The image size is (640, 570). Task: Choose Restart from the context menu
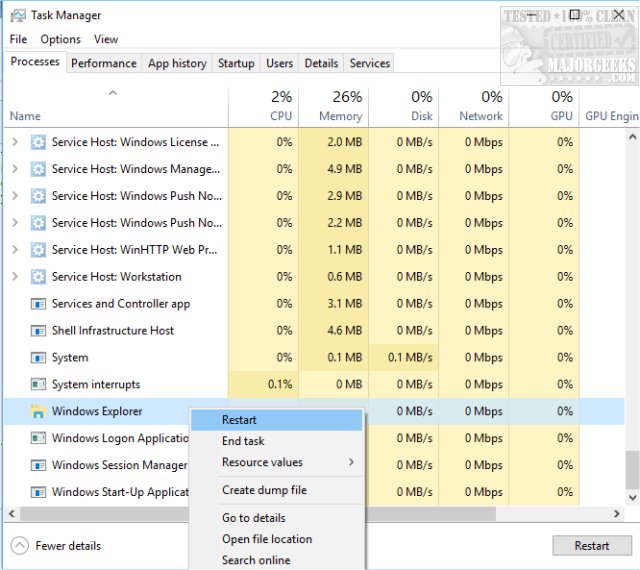(x=239, y=420)
